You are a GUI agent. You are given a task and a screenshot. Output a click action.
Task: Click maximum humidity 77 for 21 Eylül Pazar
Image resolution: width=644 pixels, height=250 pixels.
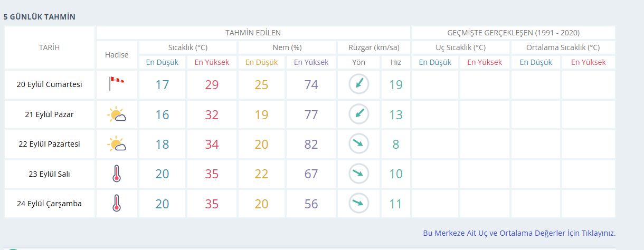point(311,114)
